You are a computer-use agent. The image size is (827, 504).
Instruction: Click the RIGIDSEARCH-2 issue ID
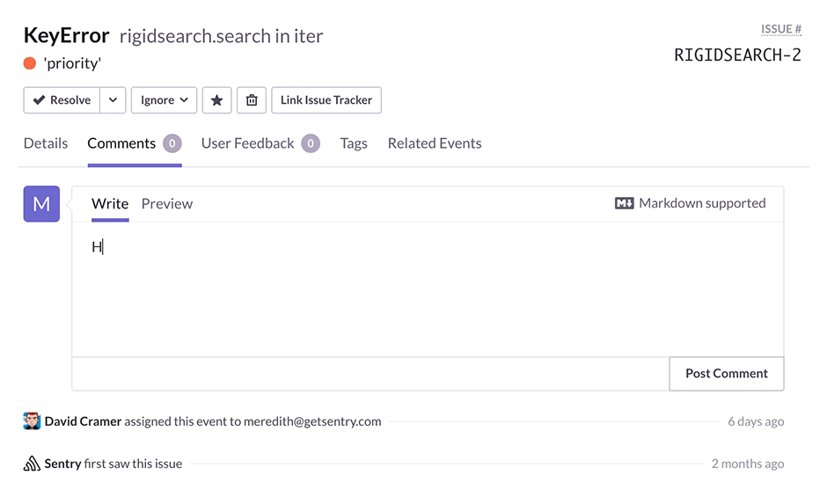(737, 55)
